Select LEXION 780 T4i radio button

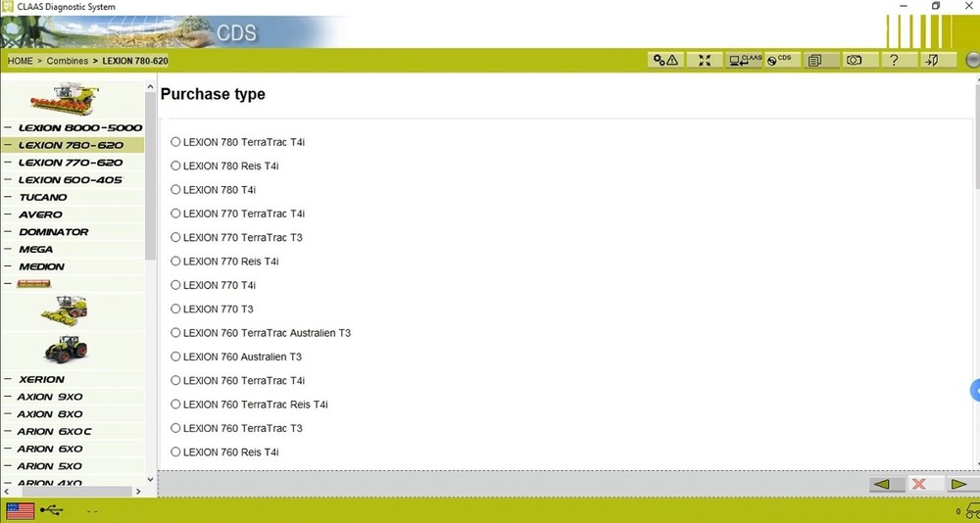point(175,189)
